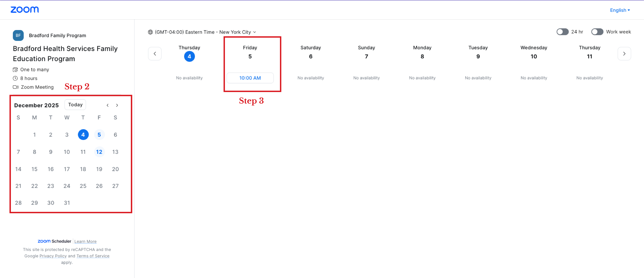Click the Today button
Screen dimensions: 644x278
point(75,105)
